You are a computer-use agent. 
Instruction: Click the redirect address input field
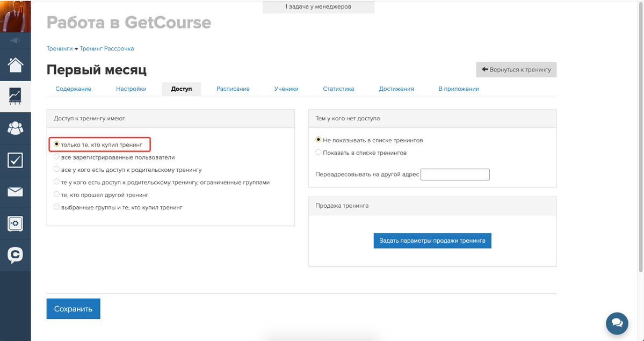[x=455, y=175]
